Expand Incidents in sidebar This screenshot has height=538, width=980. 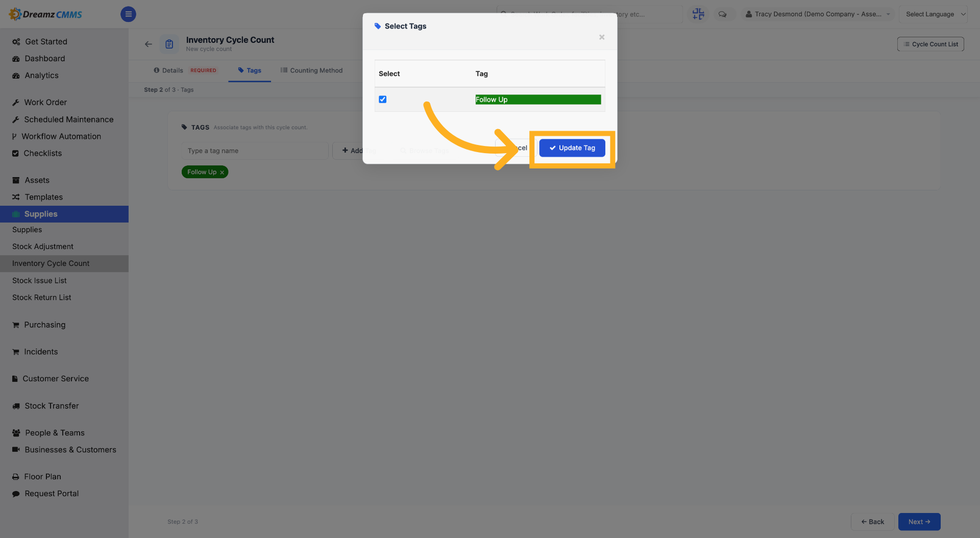click(x=41, y=352)
